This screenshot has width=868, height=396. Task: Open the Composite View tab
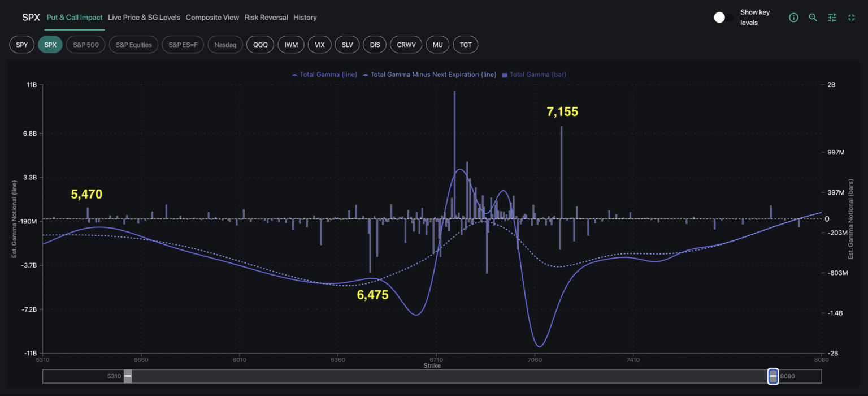[212, 18]
